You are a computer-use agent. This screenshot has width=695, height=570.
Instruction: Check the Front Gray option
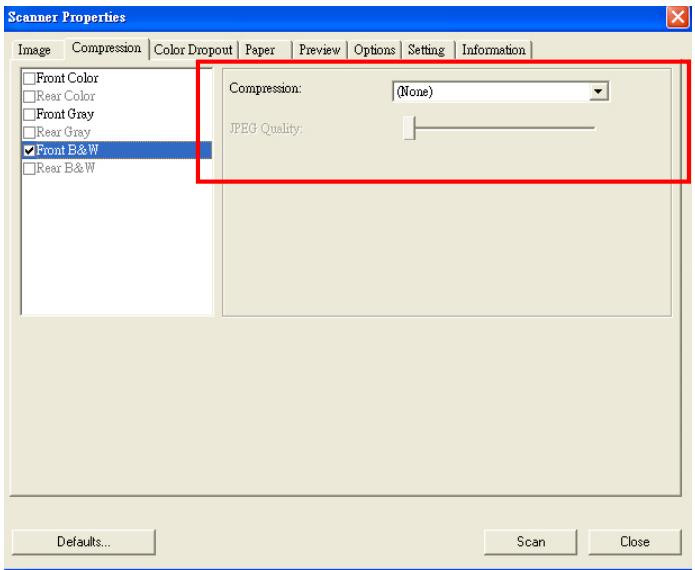(29, 113)
